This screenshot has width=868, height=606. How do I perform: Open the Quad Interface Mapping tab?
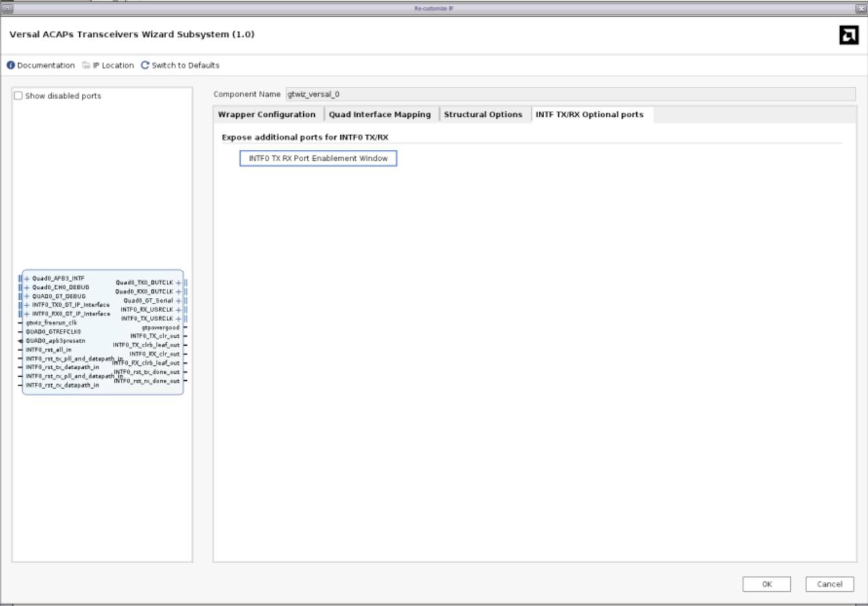(380, 115)
